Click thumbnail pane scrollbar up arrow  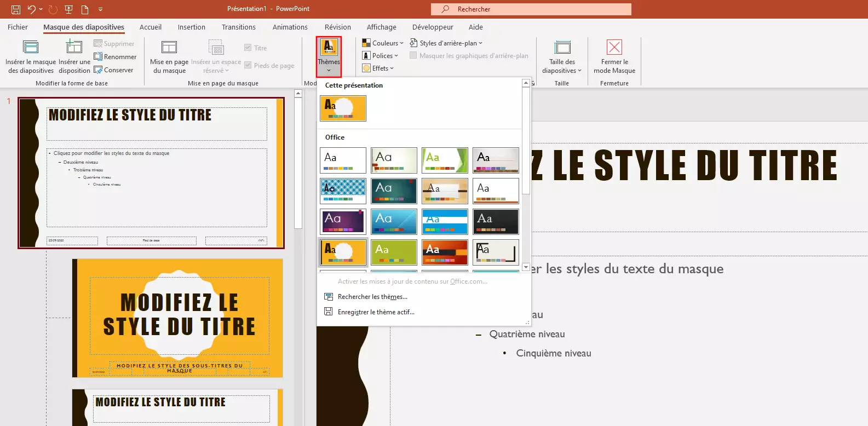tap(298, 94)
